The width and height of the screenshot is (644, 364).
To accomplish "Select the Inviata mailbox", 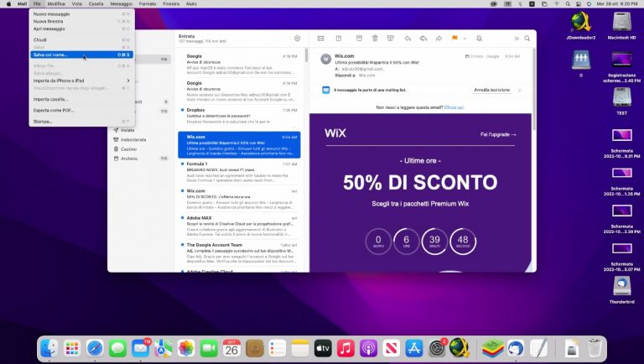I will coord(141,130).
